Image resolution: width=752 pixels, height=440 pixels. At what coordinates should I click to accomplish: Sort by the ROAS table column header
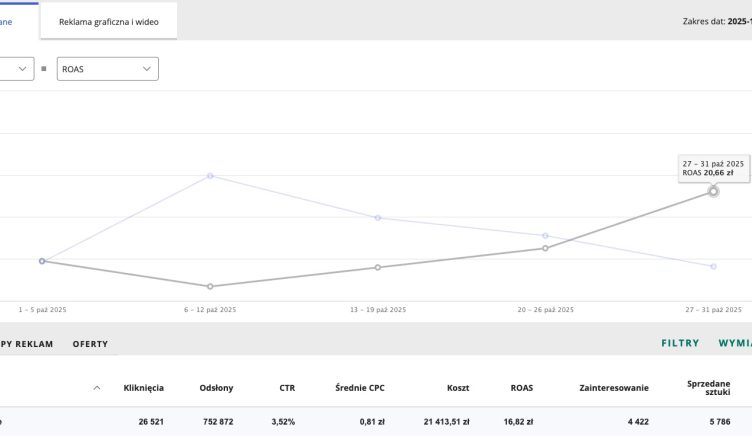[x=521, y=387]
